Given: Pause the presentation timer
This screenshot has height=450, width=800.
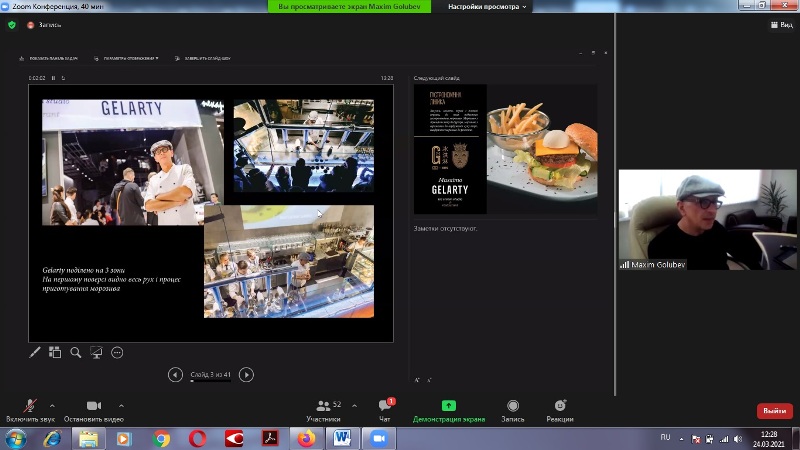Looking at the screenshot, I should (53, 77).
